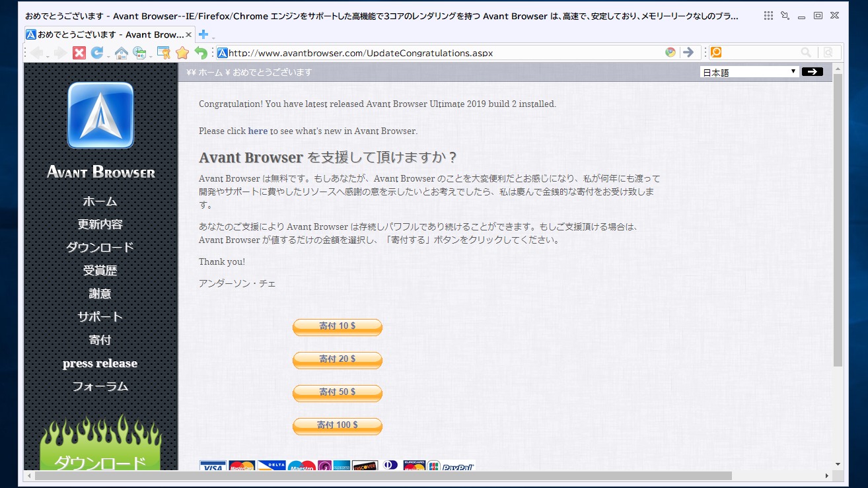Image resolution: width=868 pixels, height=488 pixels.
Task: Click the Delta card logo
Action: pyautogui.click(x=271, y=466)
